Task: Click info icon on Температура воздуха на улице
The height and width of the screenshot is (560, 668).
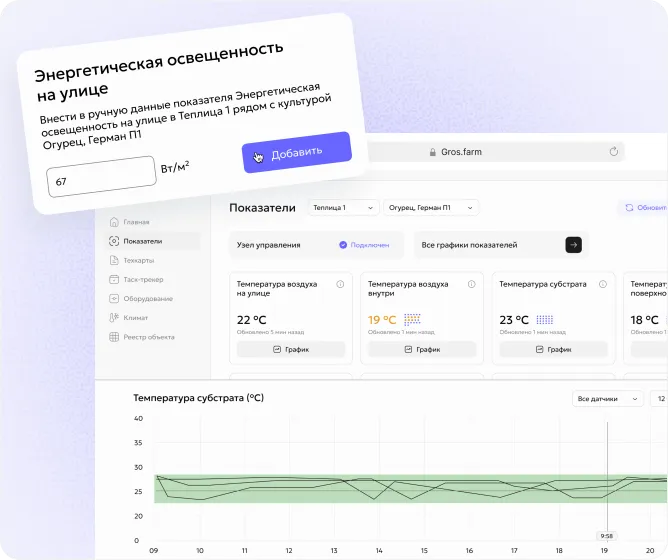Action: pos(340,284)
